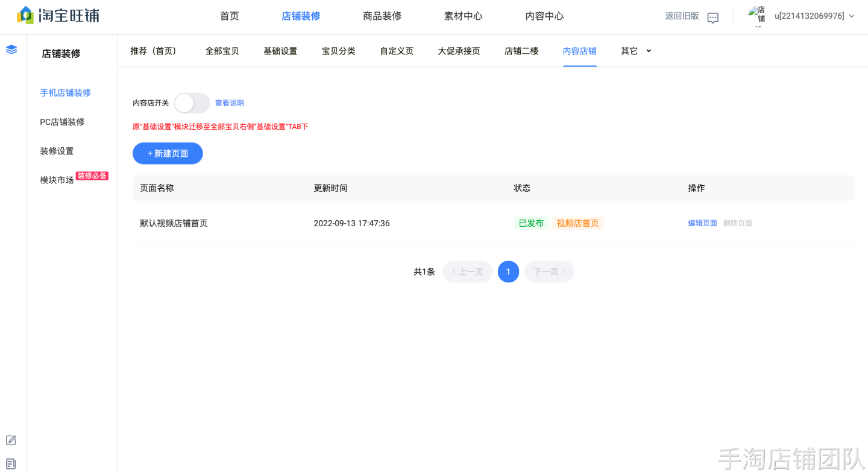The image size is (868, 473).
Task: Click the 装修必备 red badge
Action: click(x=92, y=176)
